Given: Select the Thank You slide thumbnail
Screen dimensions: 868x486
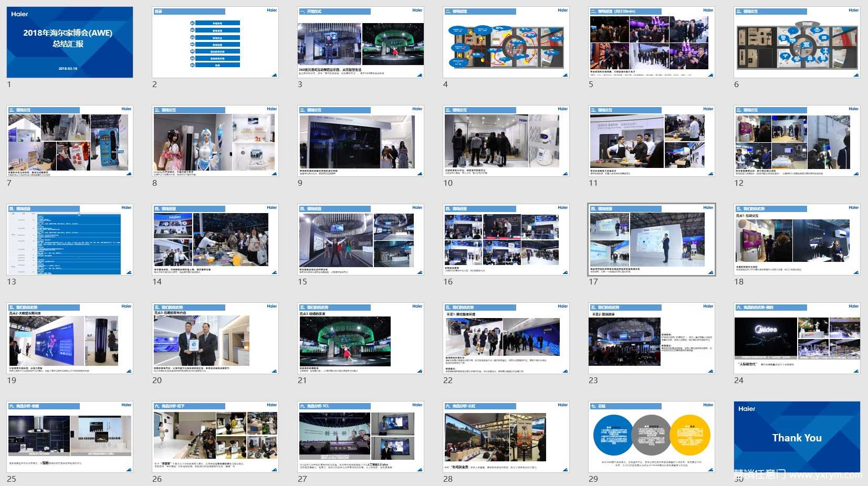Looking at the screenshot, I should pyautogui.click(x=797, y=437).
